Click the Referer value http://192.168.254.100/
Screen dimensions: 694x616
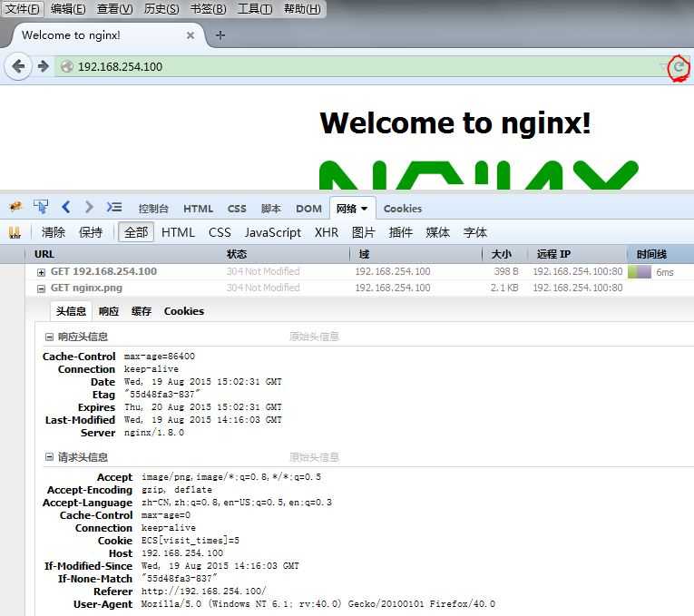pyautogui.click(x=203, y=592)
